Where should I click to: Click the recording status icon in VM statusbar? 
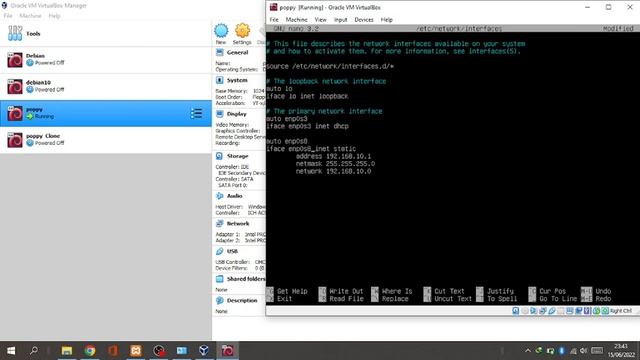coord(578,311)
